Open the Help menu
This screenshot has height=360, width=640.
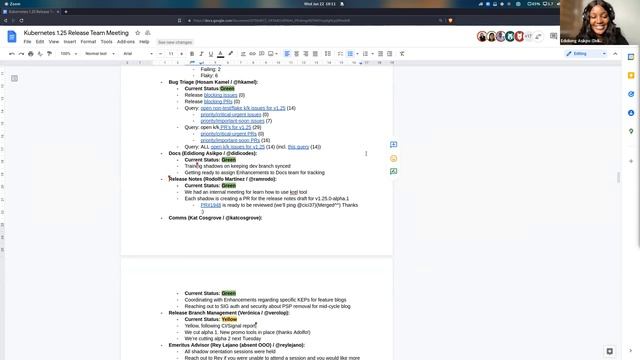click(144, 42)
